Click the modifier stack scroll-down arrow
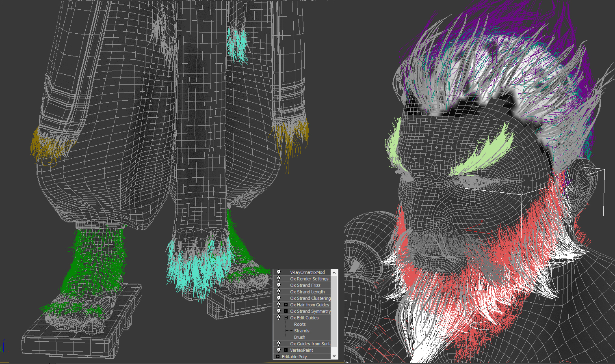 pyautogui.click(x=334, y=356)
